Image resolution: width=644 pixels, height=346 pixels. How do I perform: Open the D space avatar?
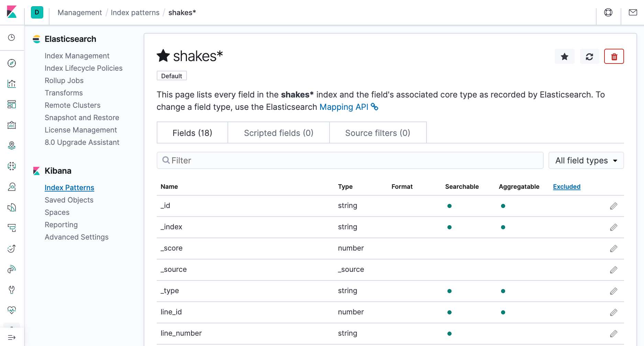pos(37,12)
